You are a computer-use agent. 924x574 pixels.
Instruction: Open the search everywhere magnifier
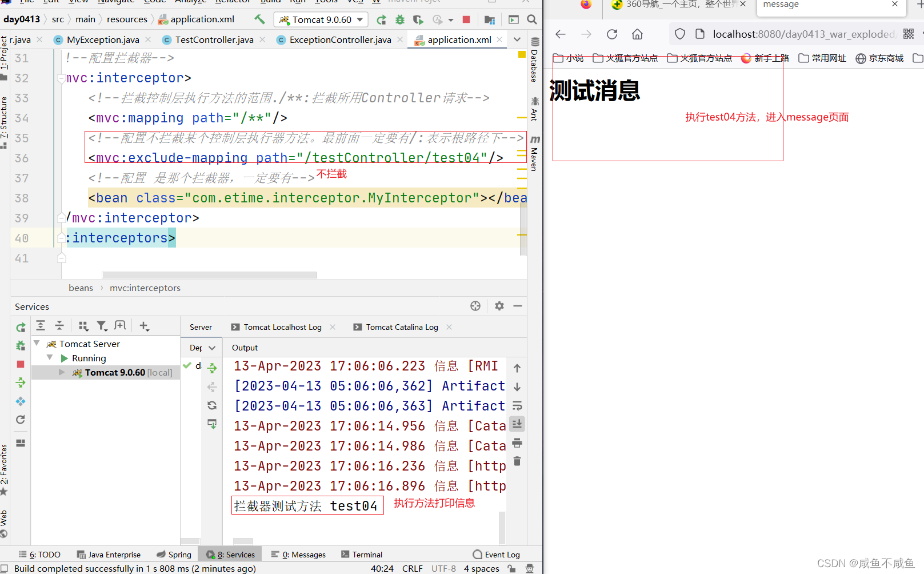pyautogui.click(x=532, y=19)
